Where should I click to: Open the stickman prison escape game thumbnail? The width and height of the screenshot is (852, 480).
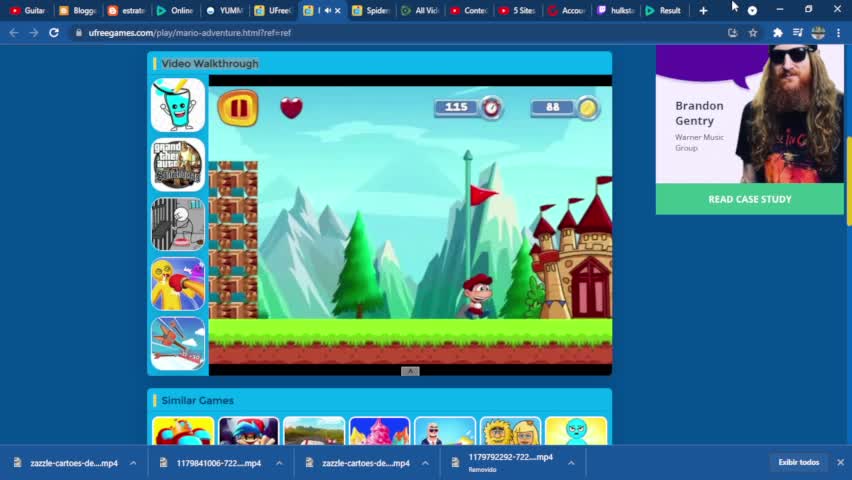(178, 224)
